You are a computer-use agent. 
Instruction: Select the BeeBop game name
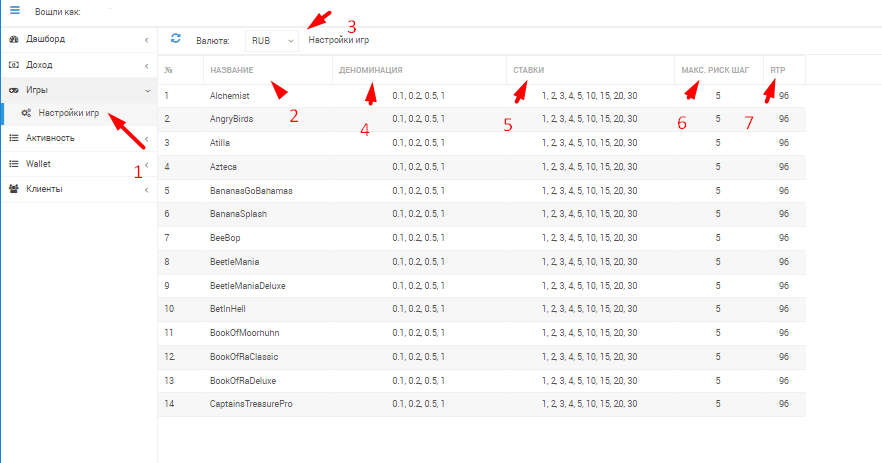click(x=225, y=238)
